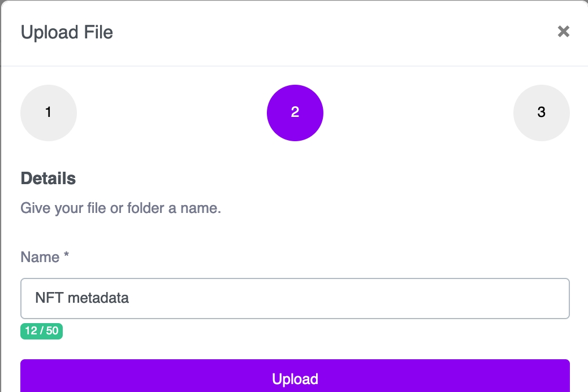Image resolution: width=588 pixels, height=392 pixels.
Task: Click the Details section heading
Action: pyautogui.click(x=48, y=178)
